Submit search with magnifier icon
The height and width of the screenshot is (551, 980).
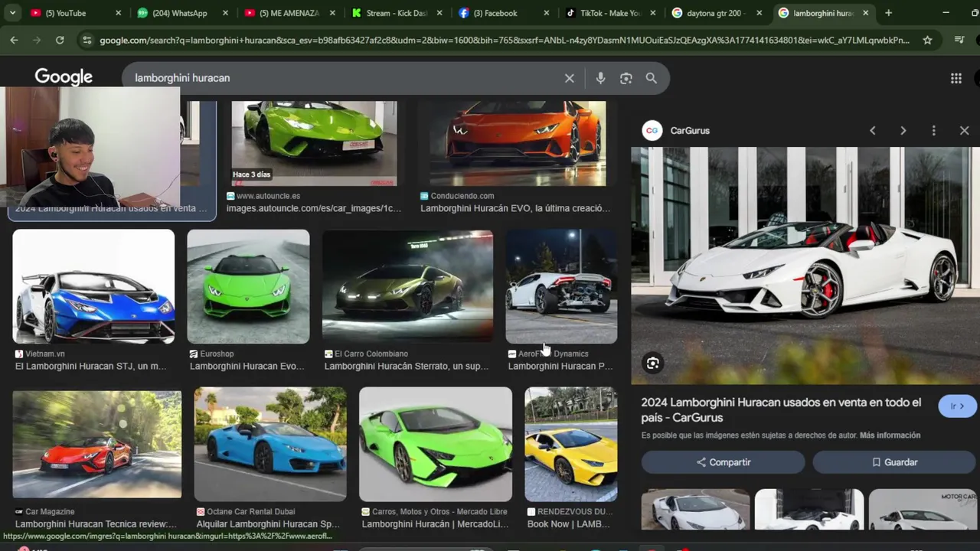652,78
